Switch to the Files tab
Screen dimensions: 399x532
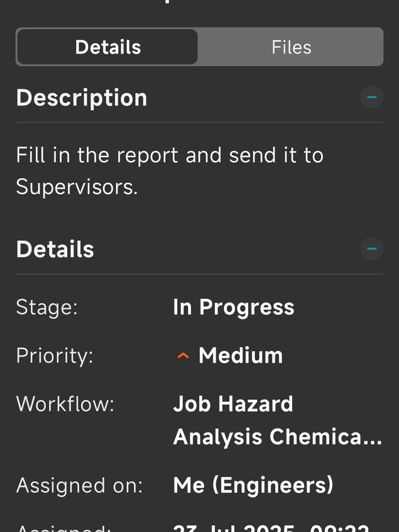[x=291, y=47]
